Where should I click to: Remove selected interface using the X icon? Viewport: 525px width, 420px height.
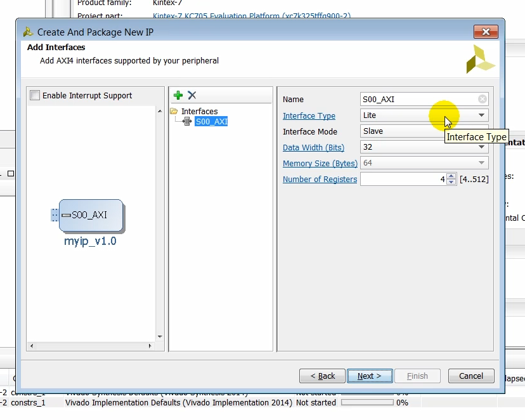[x=191, y=95]
